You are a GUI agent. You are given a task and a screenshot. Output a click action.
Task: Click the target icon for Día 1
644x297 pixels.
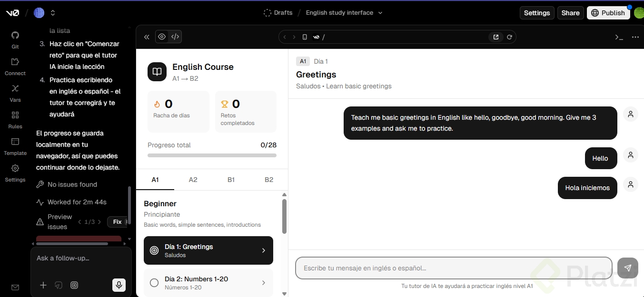[154, 250]
